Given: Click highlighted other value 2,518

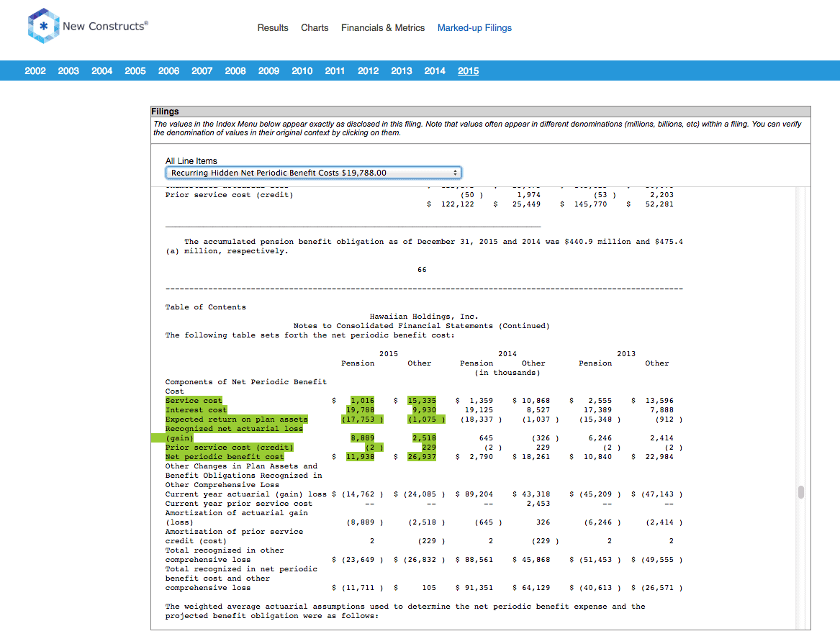Looking at the screenshot, I should coord(424,438).
